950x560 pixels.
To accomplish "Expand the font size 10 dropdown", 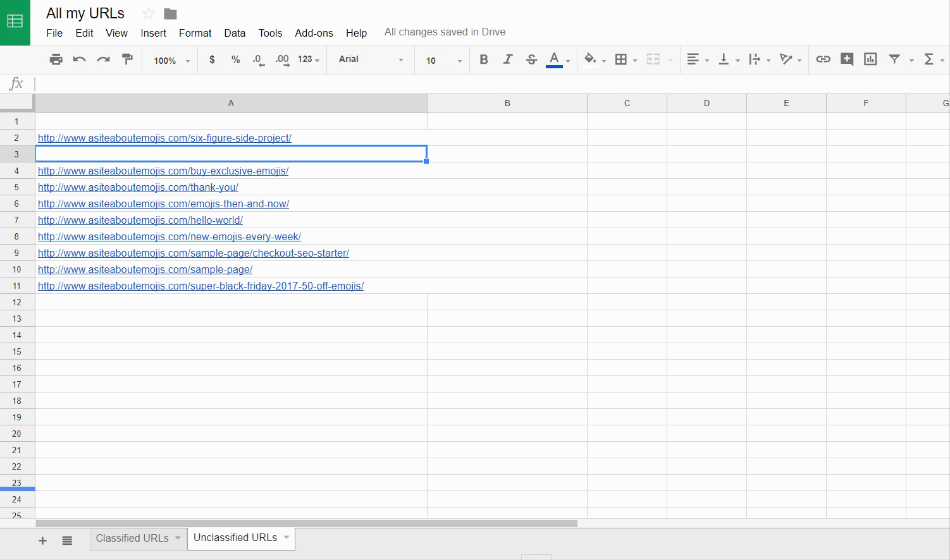I will 443,61.
